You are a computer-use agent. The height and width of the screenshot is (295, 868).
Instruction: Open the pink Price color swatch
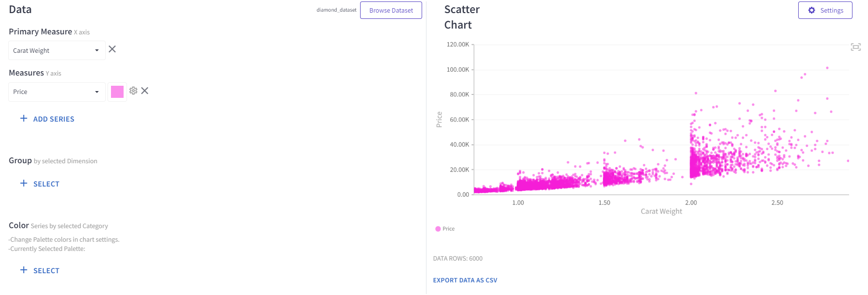click(x=117, y=92)
